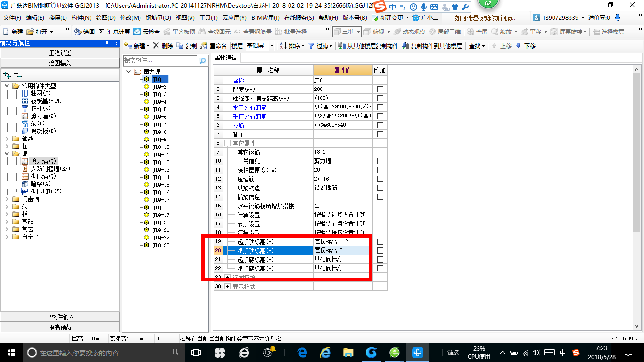Viewport: 644px width, 362px height.
Task: Click the 查找图元 toolbar icon
Action: [x=202, y=32]
